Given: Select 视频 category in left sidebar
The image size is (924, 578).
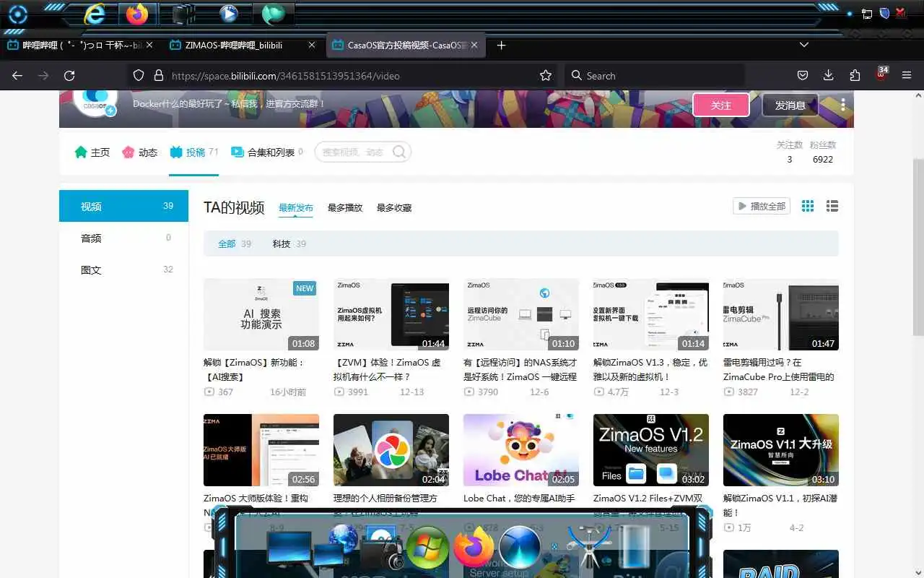Looking at the screenshot, I should (x=123, y=206).
